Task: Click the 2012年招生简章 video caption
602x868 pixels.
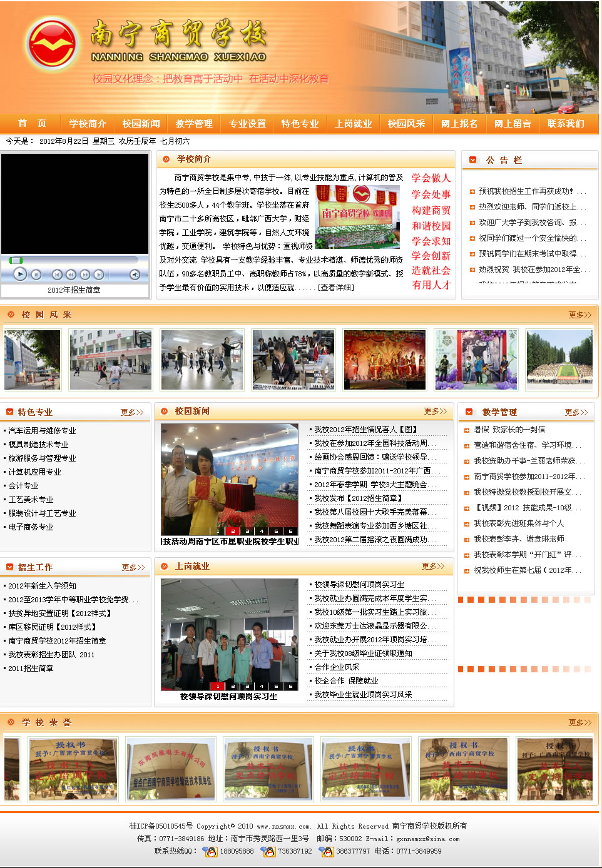Action: coord(74,290)
